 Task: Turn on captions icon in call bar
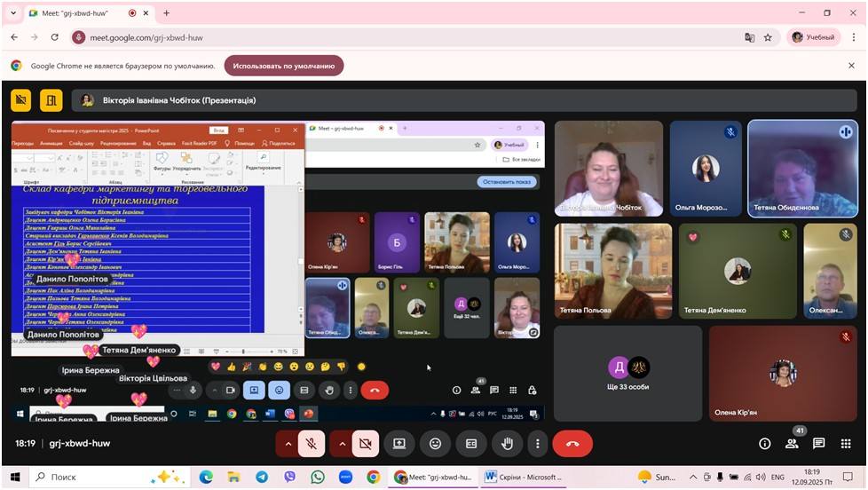[471, 443]
